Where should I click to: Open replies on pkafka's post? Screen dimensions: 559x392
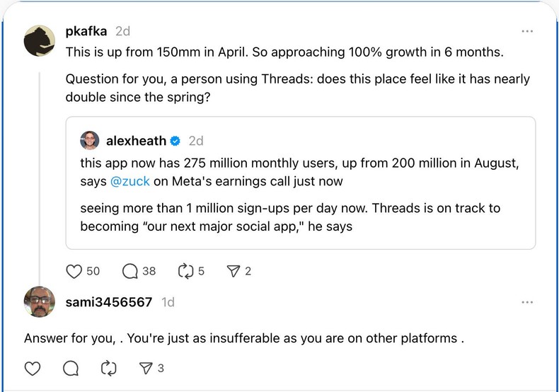click(129, 271)
